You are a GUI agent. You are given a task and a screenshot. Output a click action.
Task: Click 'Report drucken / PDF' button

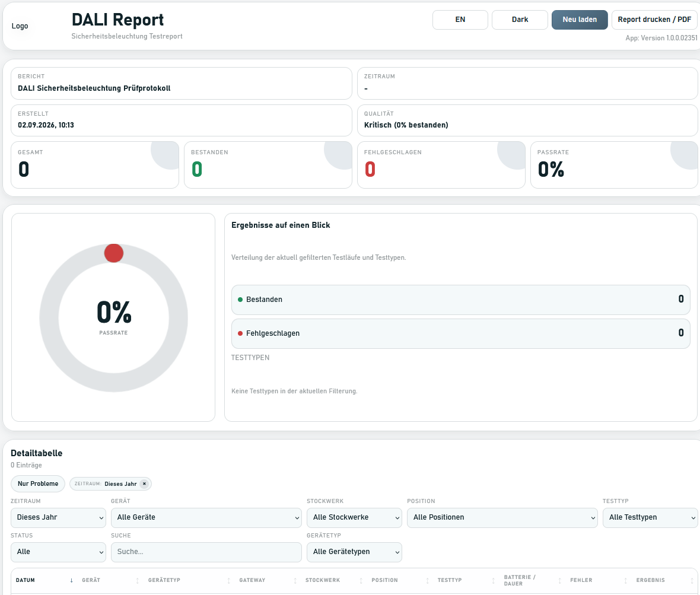pos(654,20)
